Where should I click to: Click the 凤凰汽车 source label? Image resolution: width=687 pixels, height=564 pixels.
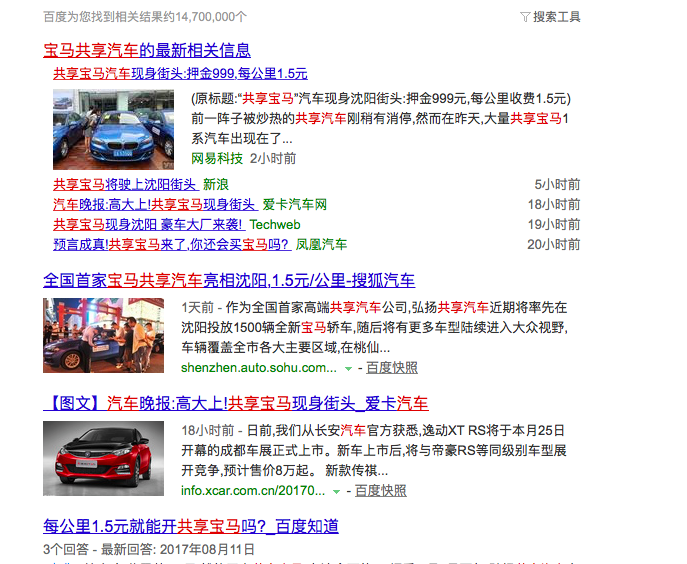[x=321, y=245]
